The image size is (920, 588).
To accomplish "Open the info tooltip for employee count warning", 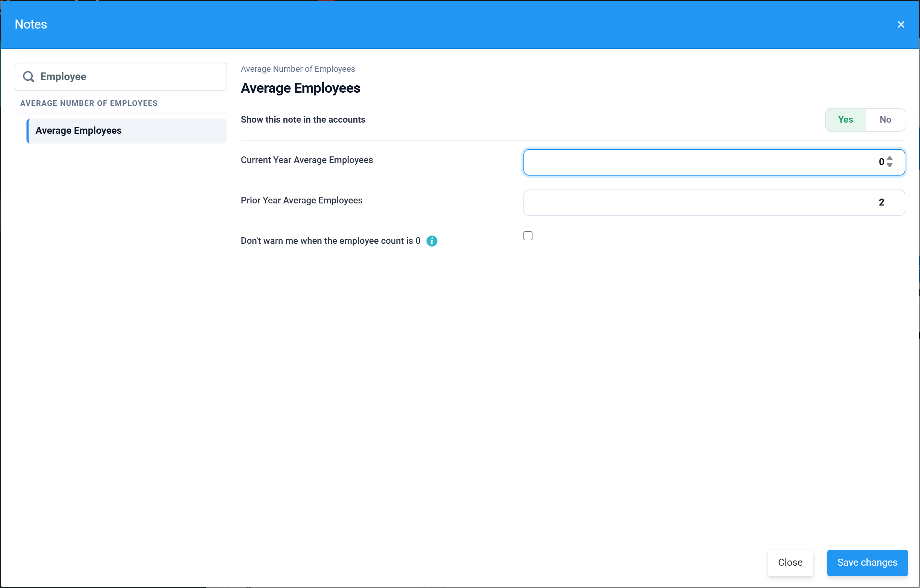I will 432,241.
